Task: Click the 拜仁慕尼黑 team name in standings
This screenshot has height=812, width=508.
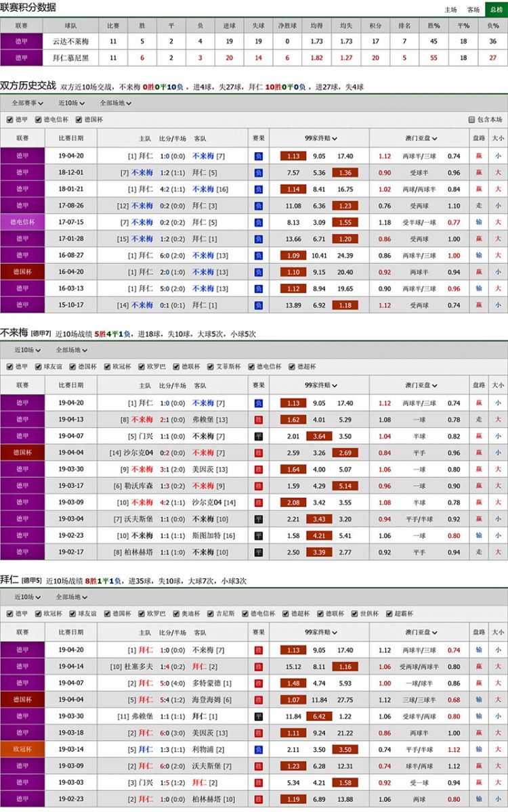Action: (x=72, y=58)
